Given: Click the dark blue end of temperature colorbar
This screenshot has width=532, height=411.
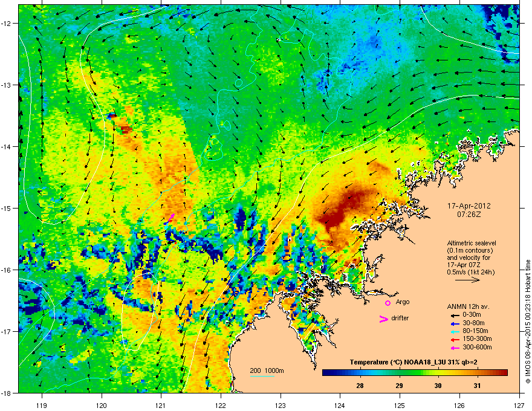Looking at the screenshot, I should [327, 373].
